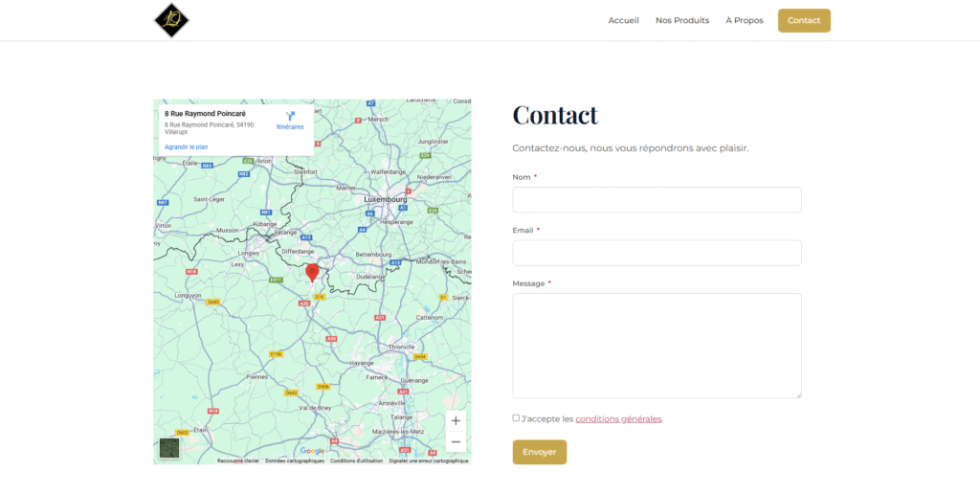Zoom in with the map plus button
Image resolution: width=980 pixels, height=494 pixels.
click(x=456, y=421)
